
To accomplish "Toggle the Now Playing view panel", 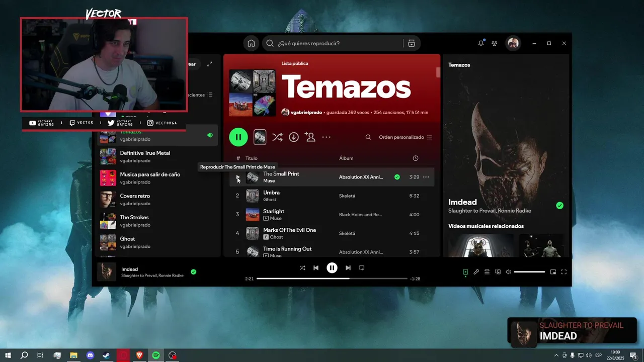I will tap(465, 272).
